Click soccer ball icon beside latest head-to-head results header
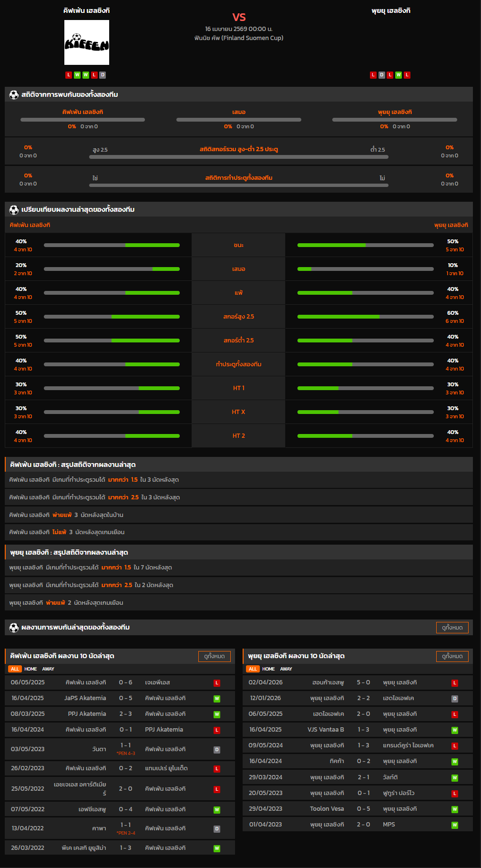The image size is (481, 868). pyautogui.click(x=14, y=628)
